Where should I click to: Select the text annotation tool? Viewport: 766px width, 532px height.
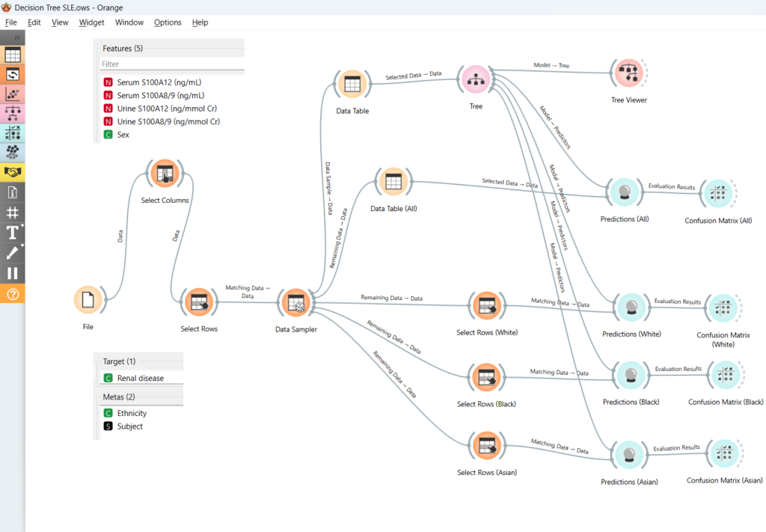pos(12,232)
